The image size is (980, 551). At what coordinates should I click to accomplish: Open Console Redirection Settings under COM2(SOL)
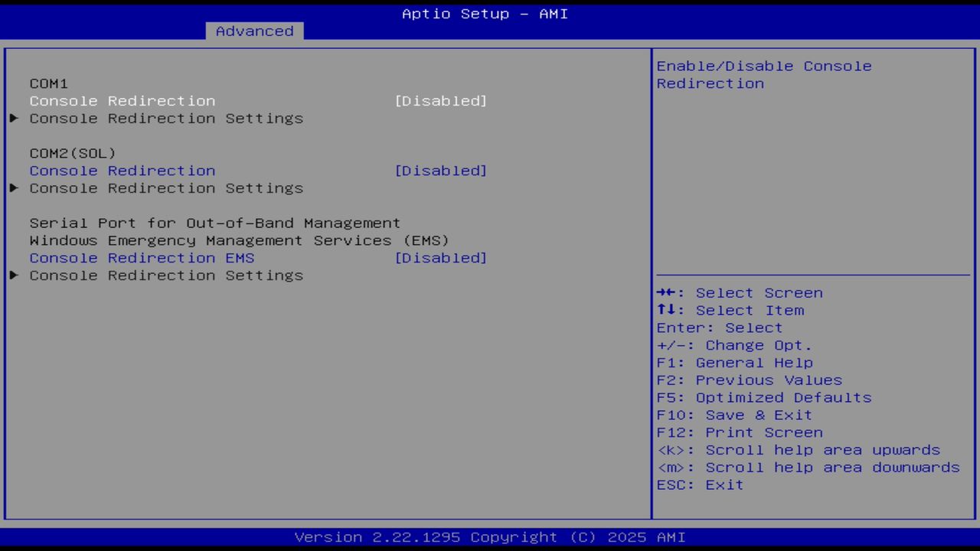[166, 188]
